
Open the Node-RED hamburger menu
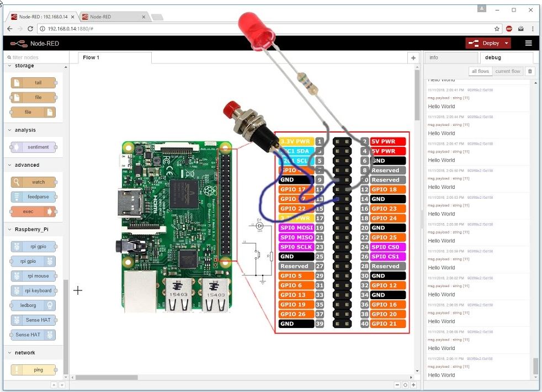[x=528, y=43]
